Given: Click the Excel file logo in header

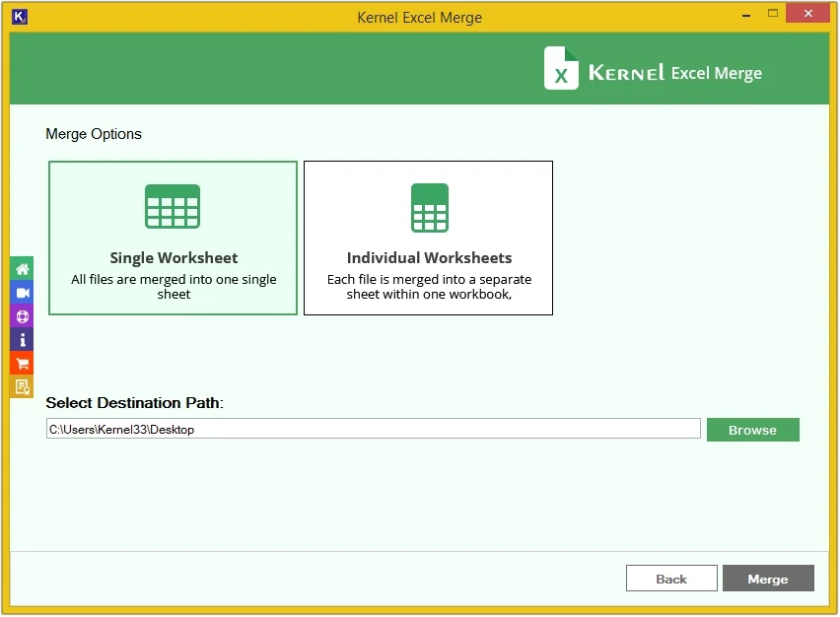Looking at the screenshot, I should tap(561, 68).
